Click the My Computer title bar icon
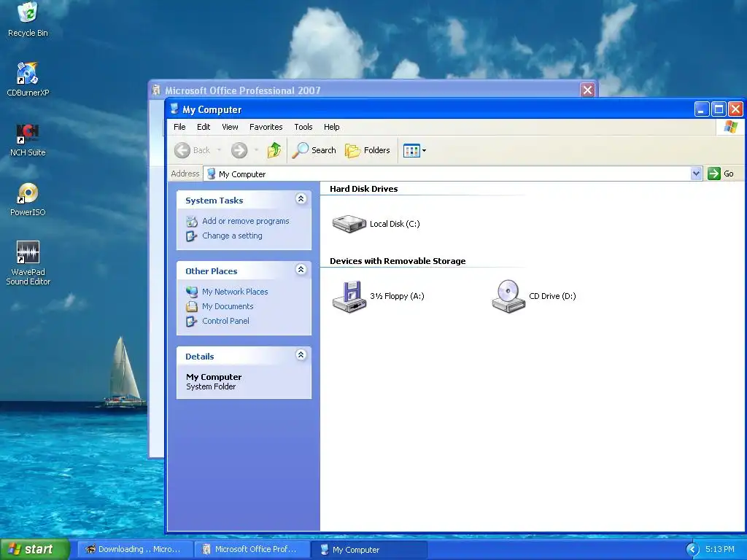The image size is (747, 560). [x=174, y=109]
